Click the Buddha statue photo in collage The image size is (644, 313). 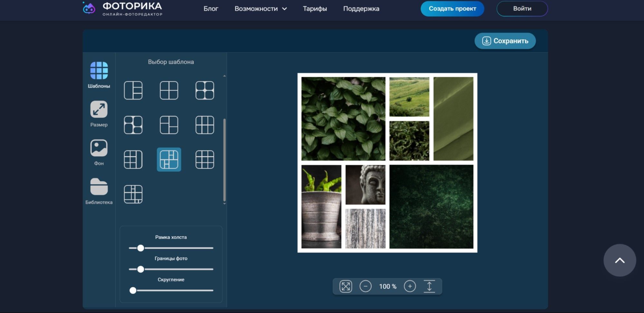[x=365, y=185]
